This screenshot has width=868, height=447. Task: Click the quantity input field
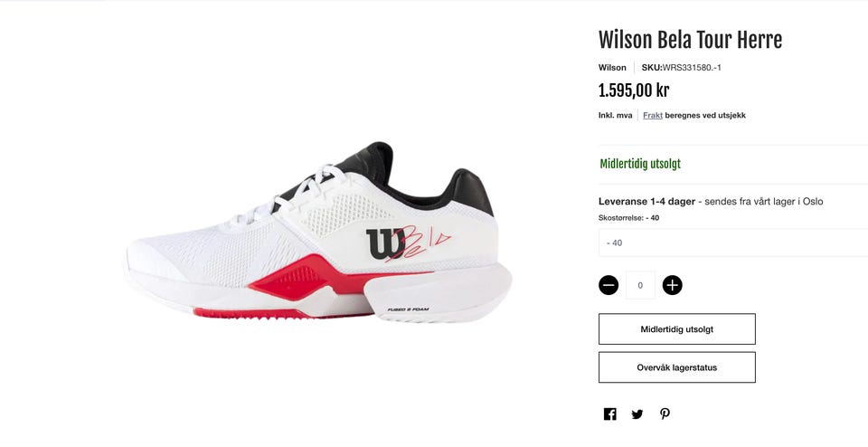(x=640, y=285)
